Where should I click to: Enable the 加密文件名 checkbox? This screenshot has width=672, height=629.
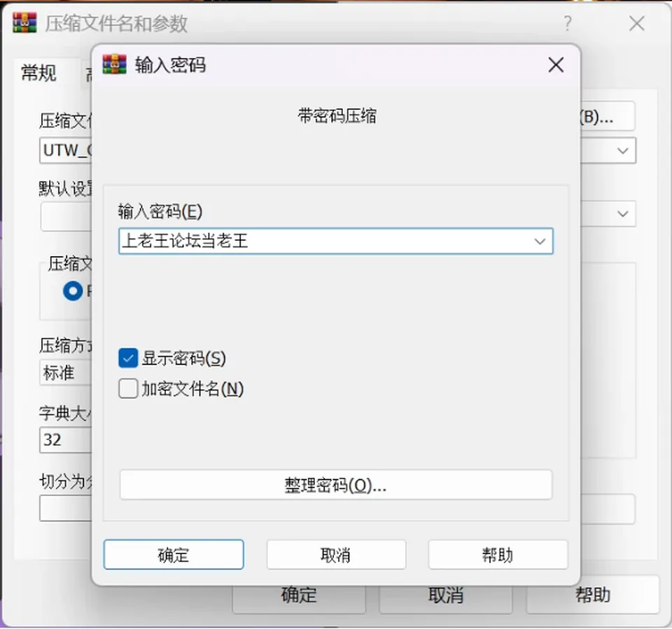click(x=128, y=388)
